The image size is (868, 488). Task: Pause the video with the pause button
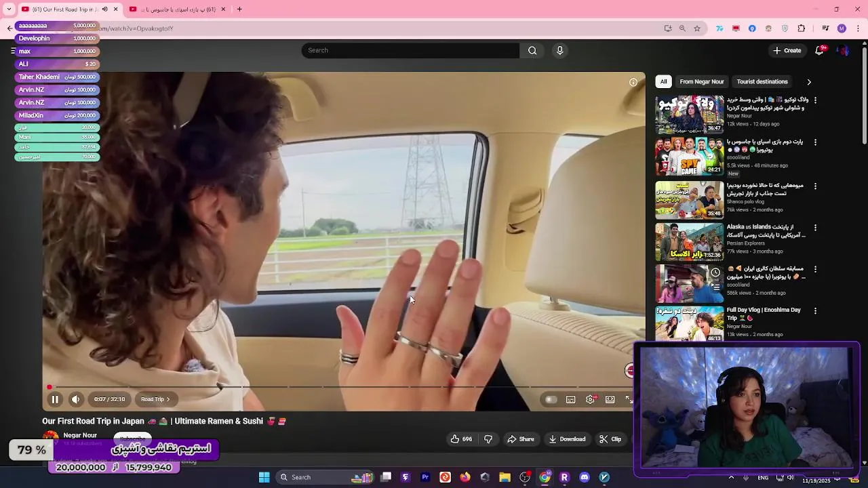tap(55, 399)
